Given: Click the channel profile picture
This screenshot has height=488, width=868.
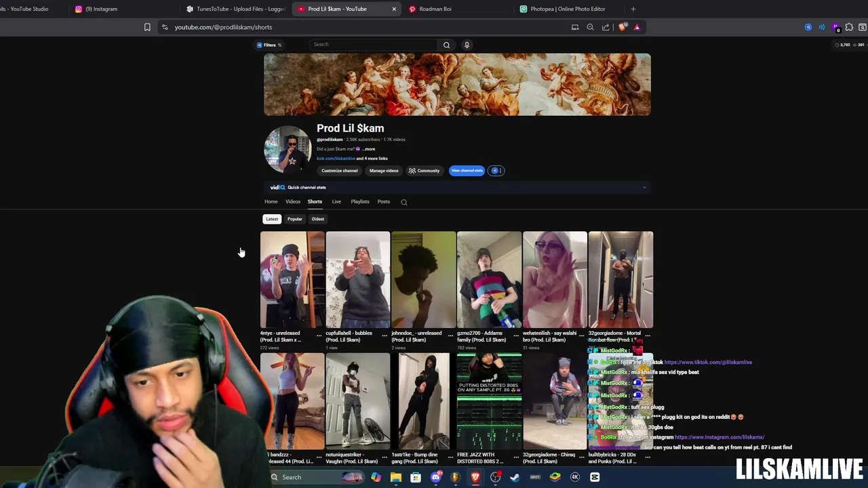Looking at the screenshot, I should pyautogui.click(x=288, y=149).
